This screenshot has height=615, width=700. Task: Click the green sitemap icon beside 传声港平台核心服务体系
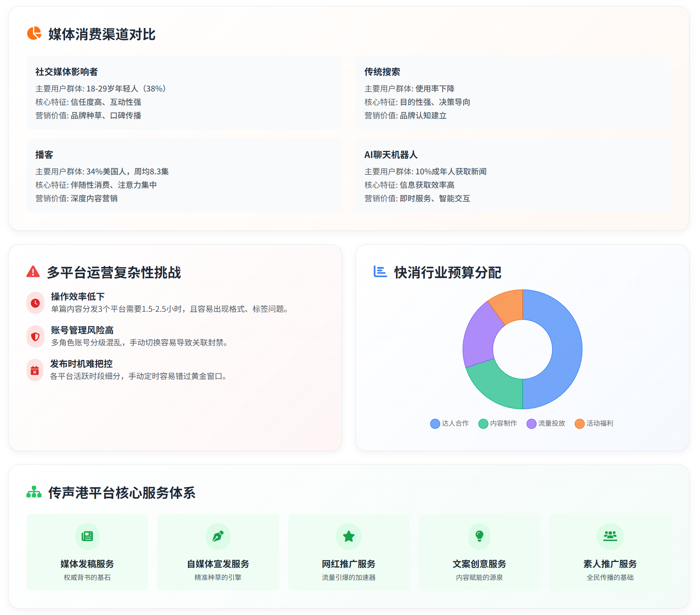34,492
